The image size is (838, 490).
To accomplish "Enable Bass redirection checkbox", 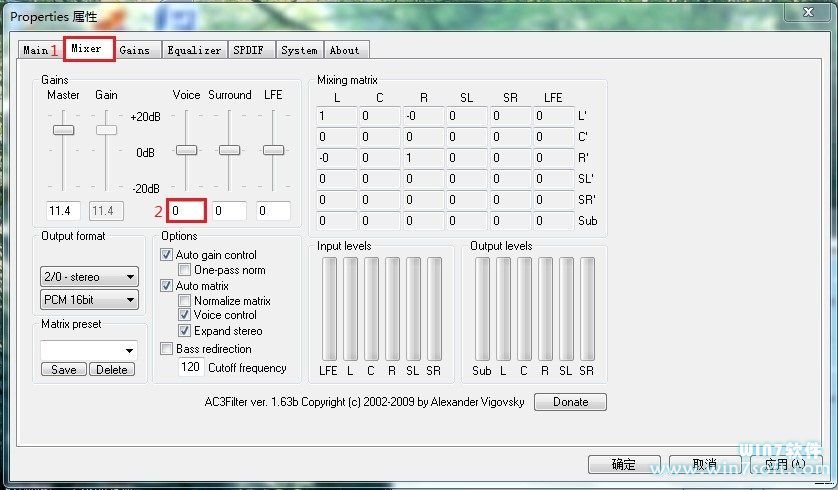I will [167, 349].
